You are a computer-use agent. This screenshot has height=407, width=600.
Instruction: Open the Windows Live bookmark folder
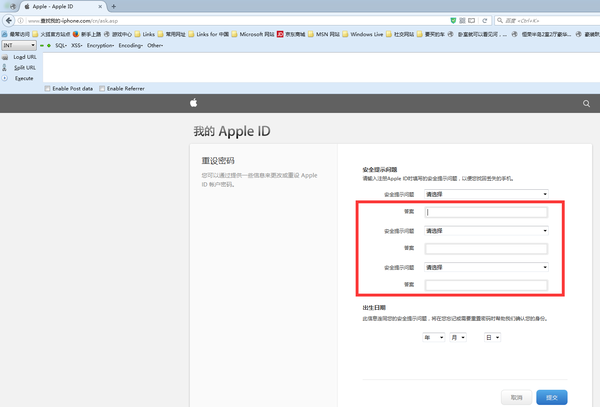(363, 34)
